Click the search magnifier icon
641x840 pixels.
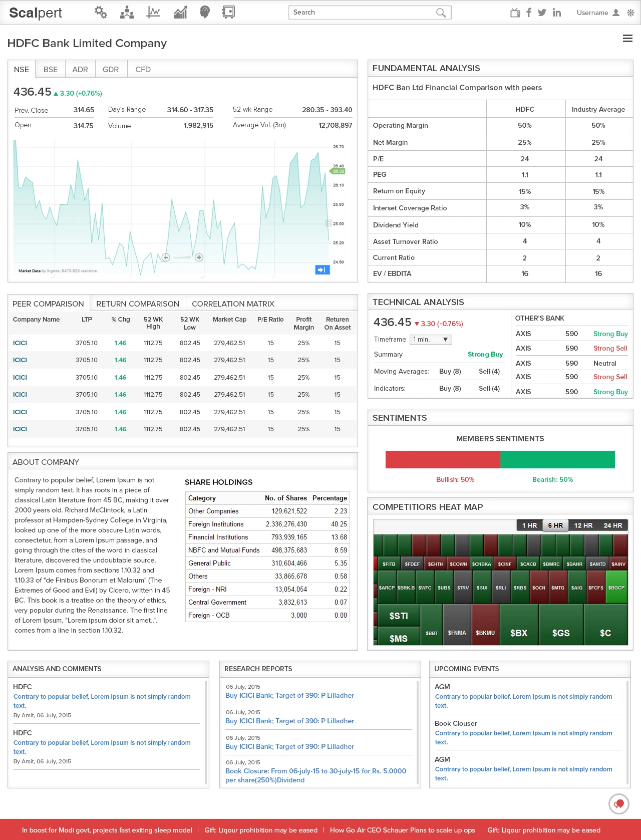point(441,13)
